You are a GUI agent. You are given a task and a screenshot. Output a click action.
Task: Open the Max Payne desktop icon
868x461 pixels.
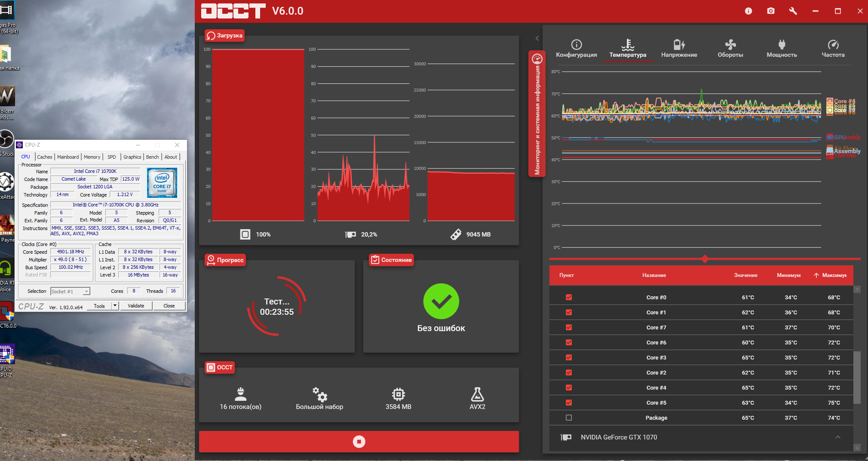point(7,224)
